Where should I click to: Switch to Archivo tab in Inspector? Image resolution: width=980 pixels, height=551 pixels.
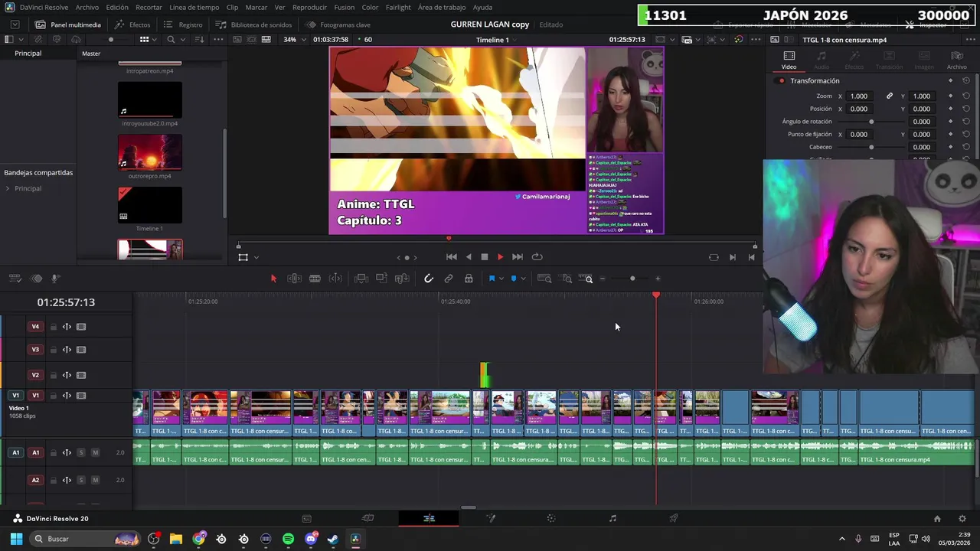click(957, 60)
